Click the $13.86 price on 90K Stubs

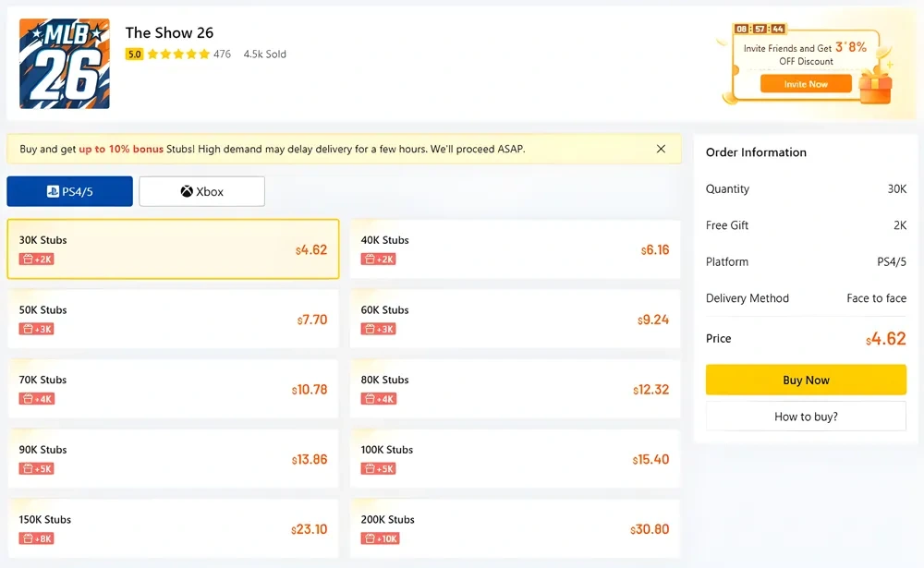310,460
